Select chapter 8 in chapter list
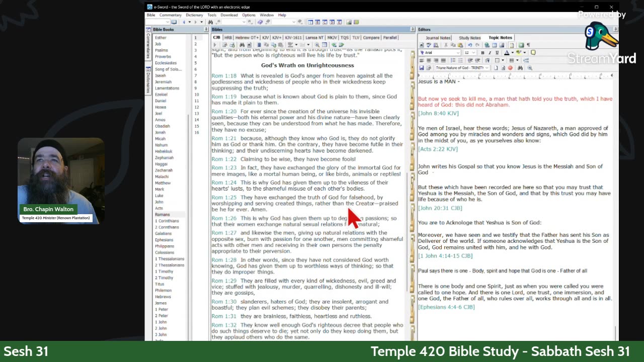Image resolution: width=644 pixels, height=362 pixels. [x=196, y=82]
